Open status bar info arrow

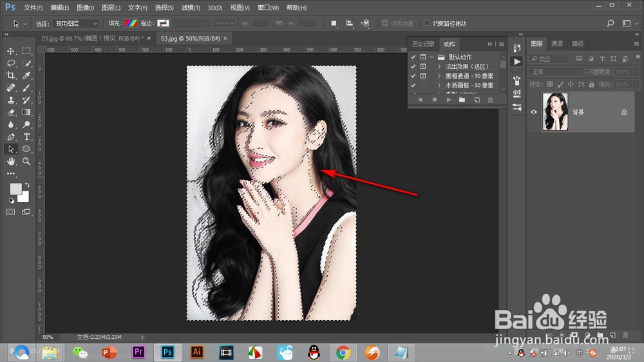[x=142, y=337]
